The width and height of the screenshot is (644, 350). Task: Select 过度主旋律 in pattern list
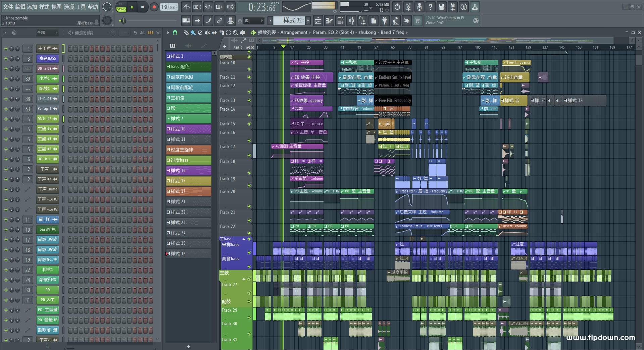tap(189, 150)
